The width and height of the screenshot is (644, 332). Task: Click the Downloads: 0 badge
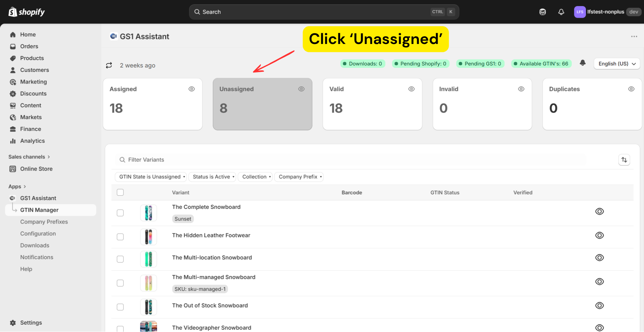[362, 63]
